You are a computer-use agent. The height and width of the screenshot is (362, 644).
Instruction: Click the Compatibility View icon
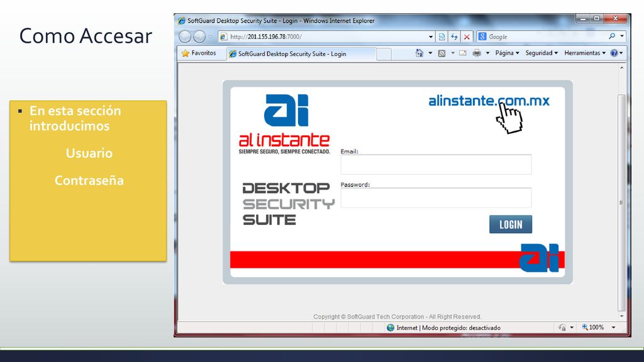[441, 36]
